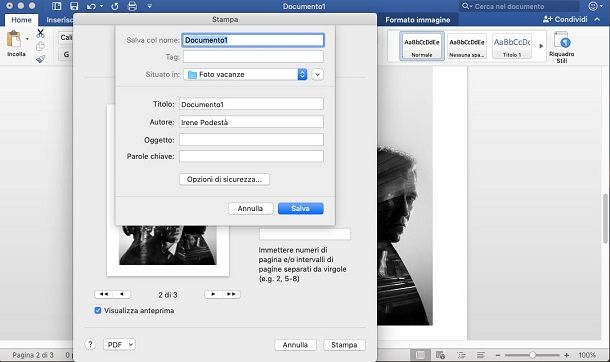Click the zoom in plus button

coord(566,355)
